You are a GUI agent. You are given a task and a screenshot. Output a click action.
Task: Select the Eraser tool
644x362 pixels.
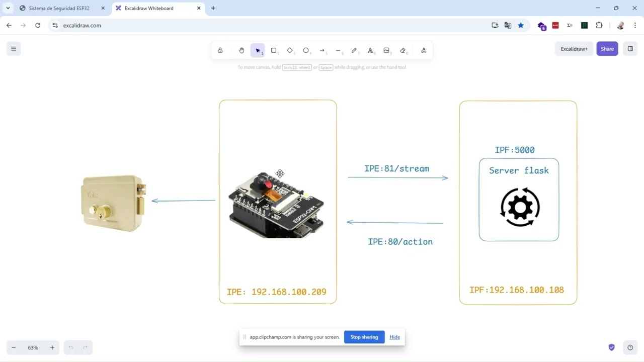403,50
